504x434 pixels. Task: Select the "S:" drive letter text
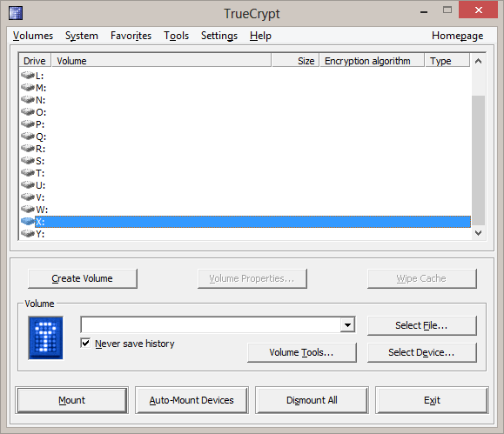[x=40, y=161]
